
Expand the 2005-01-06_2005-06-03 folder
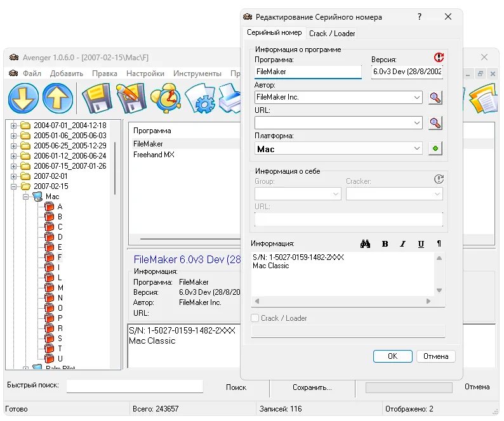[x=13, y=136]
